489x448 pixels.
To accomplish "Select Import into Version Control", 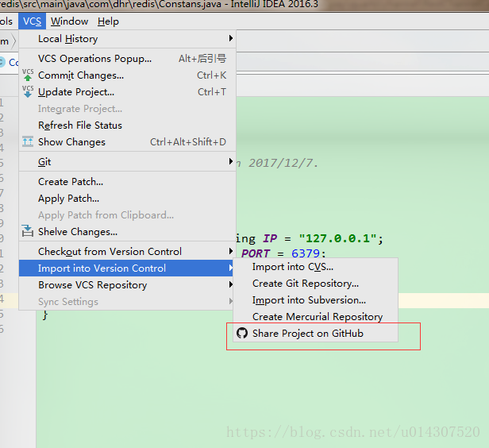I will [x=127, y=268].
